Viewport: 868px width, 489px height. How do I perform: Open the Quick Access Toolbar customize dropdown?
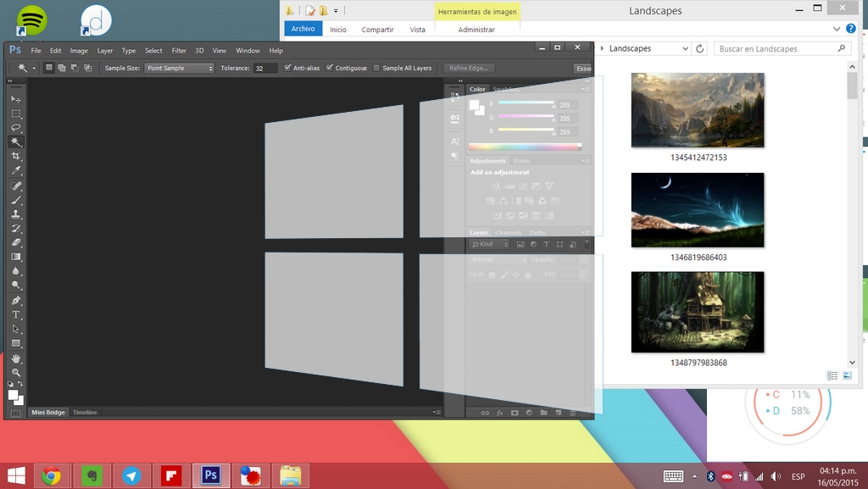click(x=336, y=10)
